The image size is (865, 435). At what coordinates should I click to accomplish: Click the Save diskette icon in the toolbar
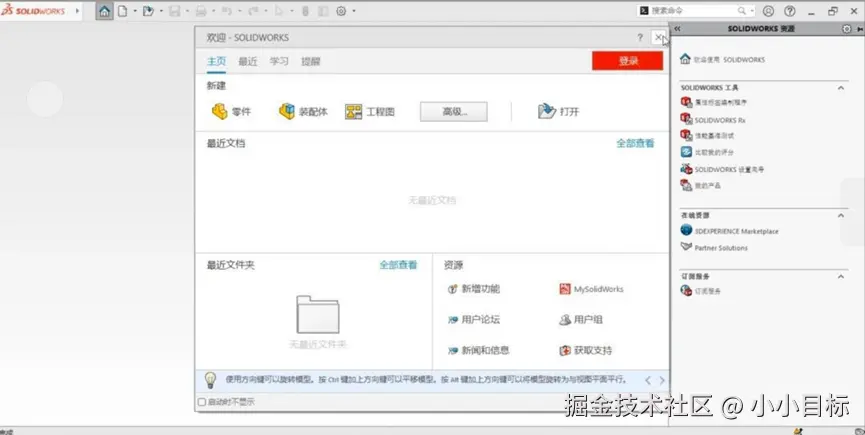pos(174,11)
